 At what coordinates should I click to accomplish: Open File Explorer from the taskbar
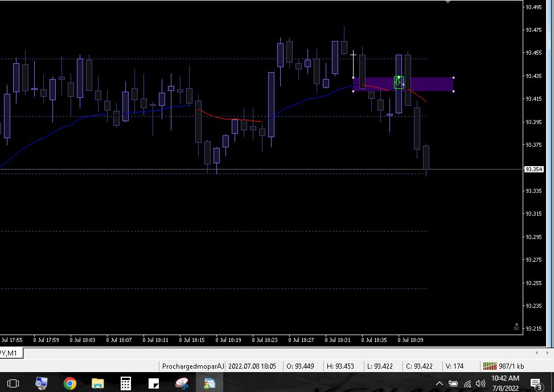click(98, 383)
